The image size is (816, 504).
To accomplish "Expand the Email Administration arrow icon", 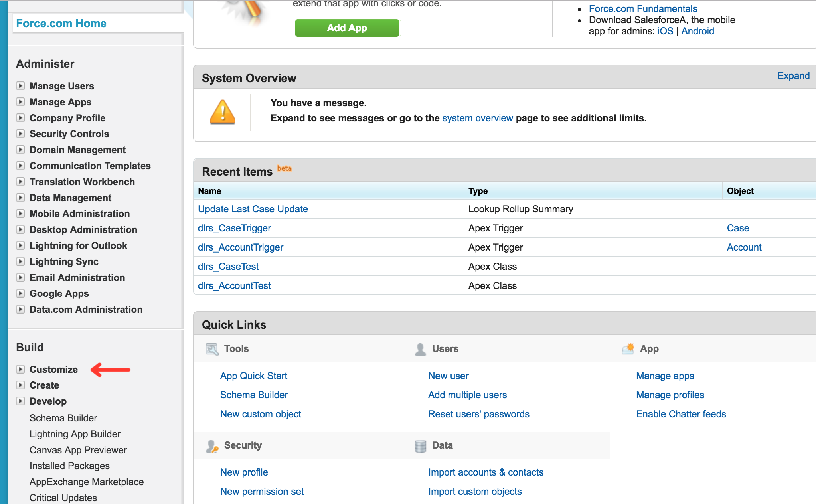I will click(x=20, y=277).
